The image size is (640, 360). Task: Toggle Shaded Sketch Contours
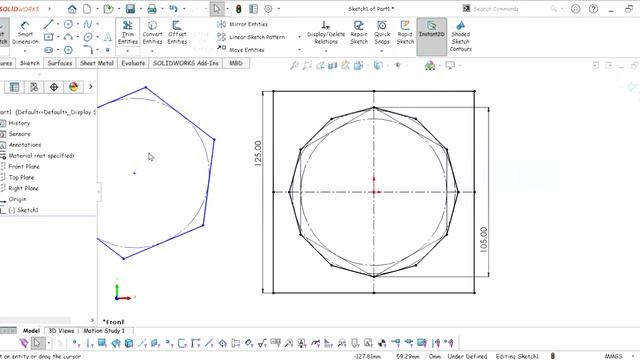click(460, 36)
